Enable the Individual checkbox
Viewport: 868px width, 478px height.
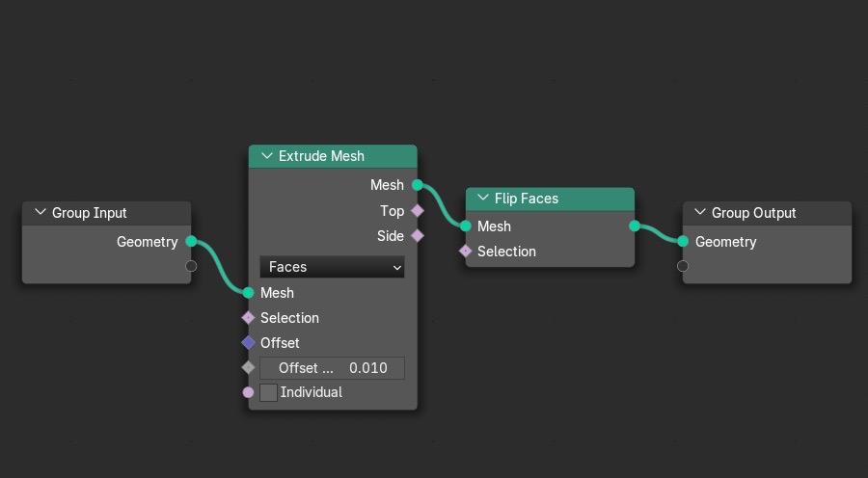point(268,392)
